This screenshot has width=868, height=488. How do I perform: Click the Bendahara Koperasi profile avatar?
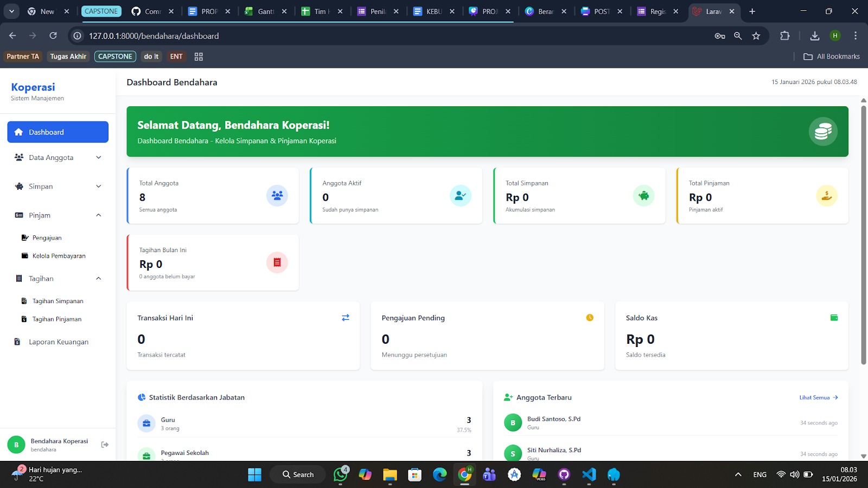pos(16,445)
